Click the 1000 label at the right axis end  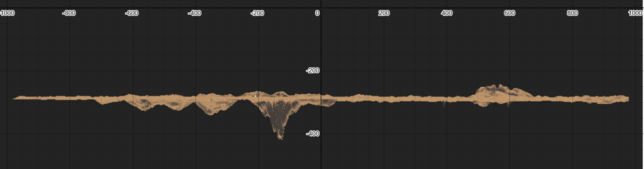[635, 13]
